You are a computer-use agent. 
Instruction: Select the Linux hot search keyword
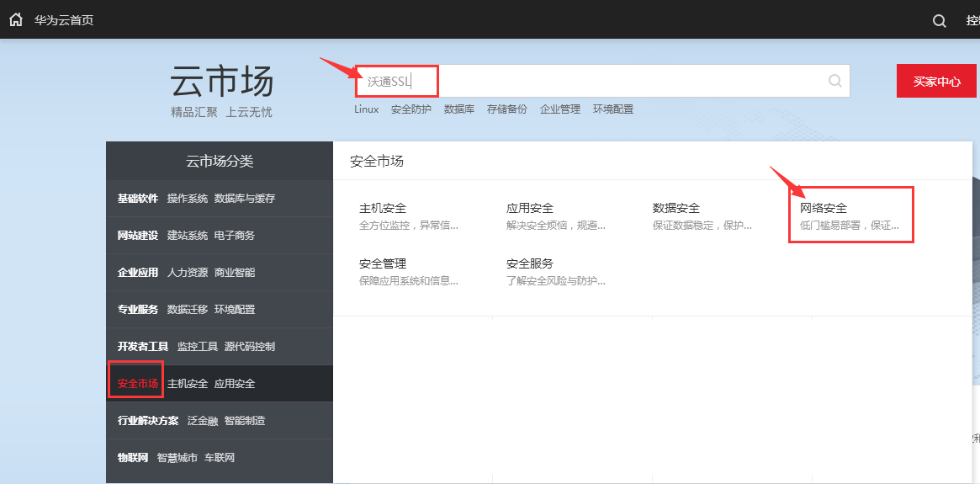366,109
